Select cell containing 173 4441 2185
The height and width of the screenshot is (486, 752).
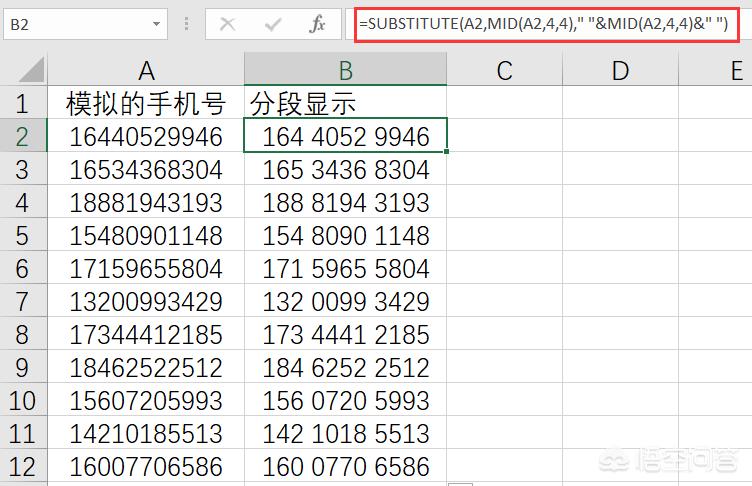coord(345,334)
